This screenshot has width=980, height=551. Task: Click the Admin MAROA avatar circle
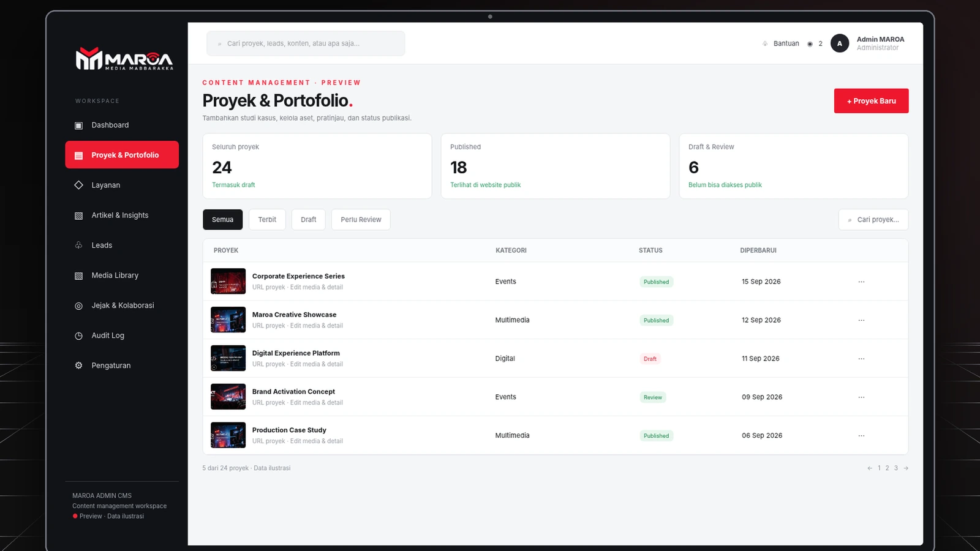coord(840,43)
